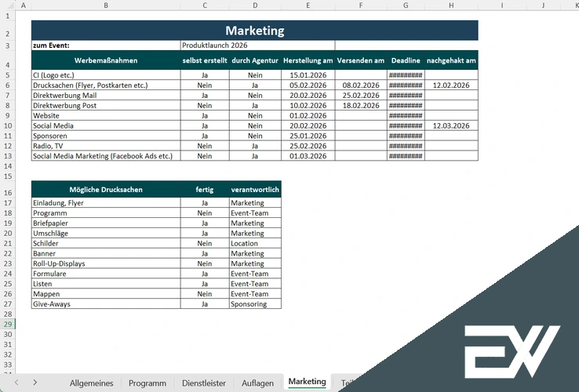Select column B header
Screen dimensions: 579x392
[106, 5]
